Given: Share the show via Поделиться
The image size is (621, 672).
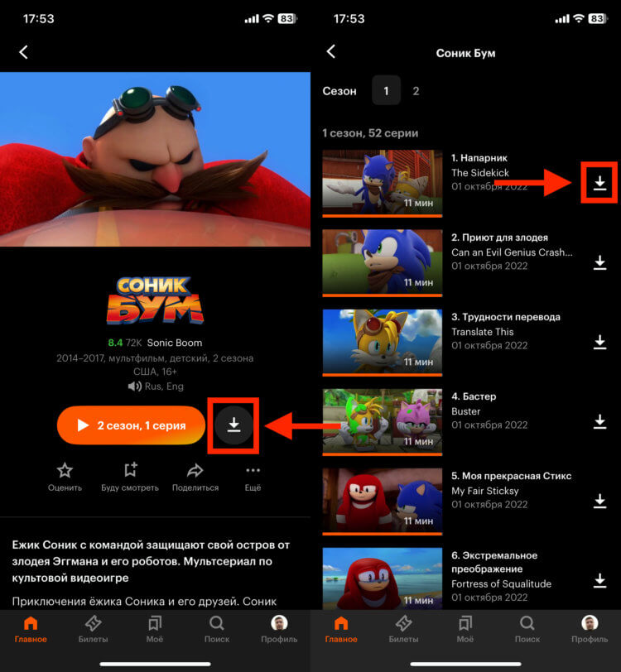Looking at the screenshot, I should (195, 477).
